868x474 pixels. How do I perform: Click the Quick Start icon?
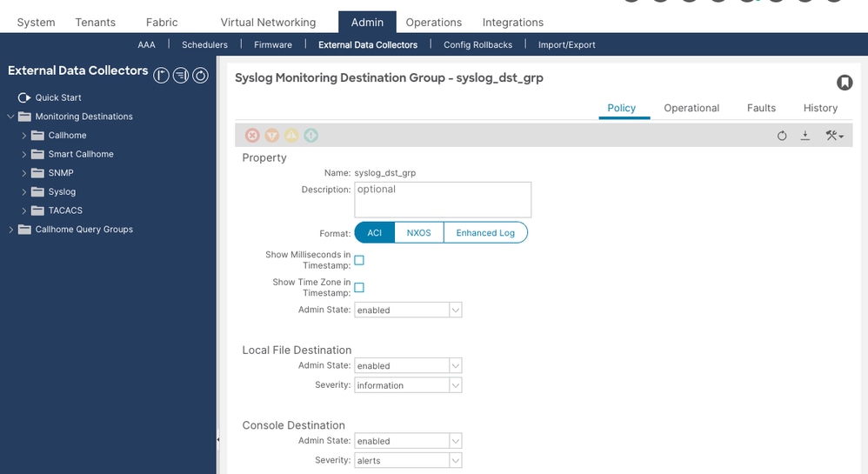[24, 97]
